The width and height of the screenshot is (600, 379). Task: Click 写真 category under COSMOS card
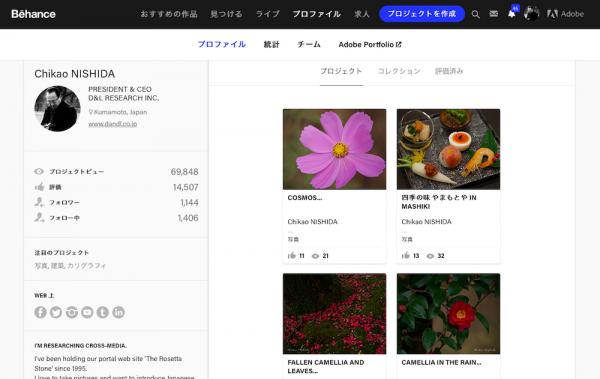click(x=293, y=239)
